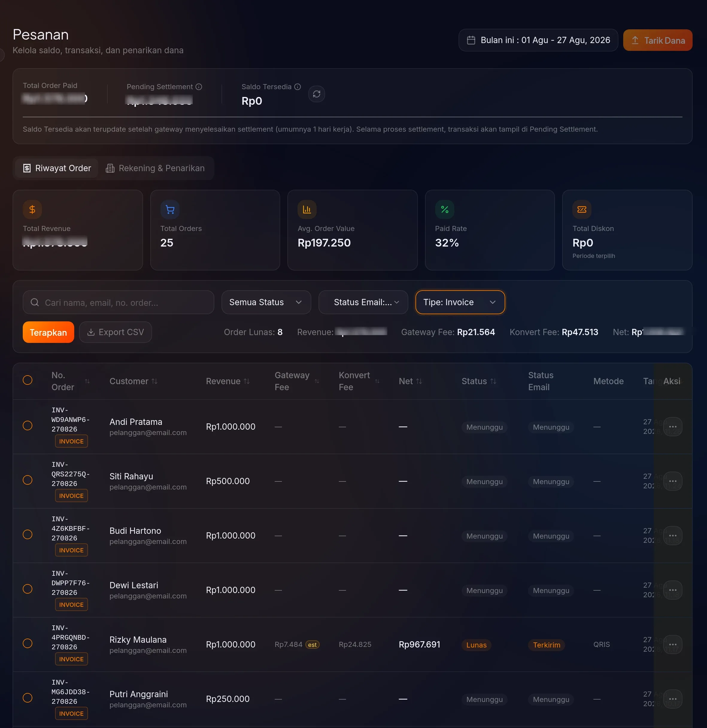Viewport: 707px width, 728px height.
Task: Open actions menu for Rizky Maulana order
Action: (673, 645)
